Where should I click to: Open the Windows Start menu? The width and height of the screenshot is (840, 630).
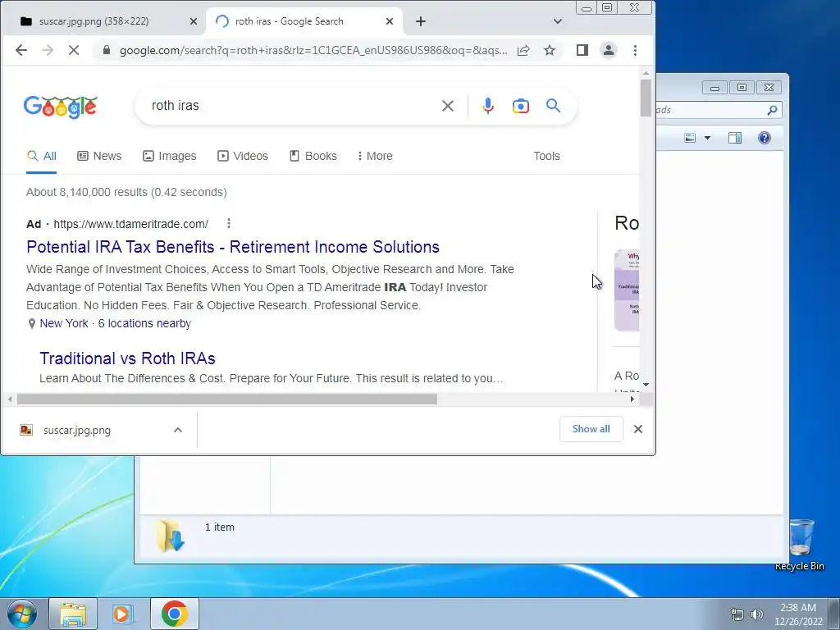pyautogui.click(x=21, y=614)
